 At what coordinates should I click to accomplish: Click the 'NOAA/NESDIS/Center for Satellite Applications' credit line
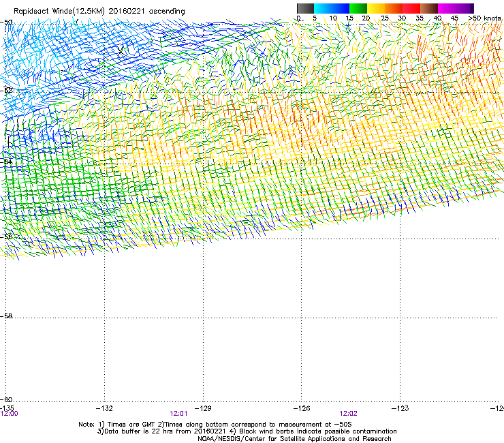pos(294,439)
